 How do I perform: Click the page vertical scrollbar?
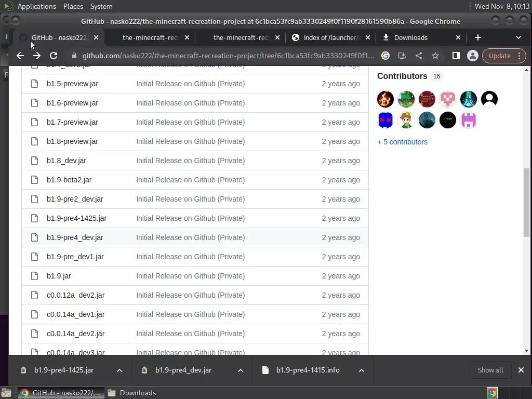point(526,203)
